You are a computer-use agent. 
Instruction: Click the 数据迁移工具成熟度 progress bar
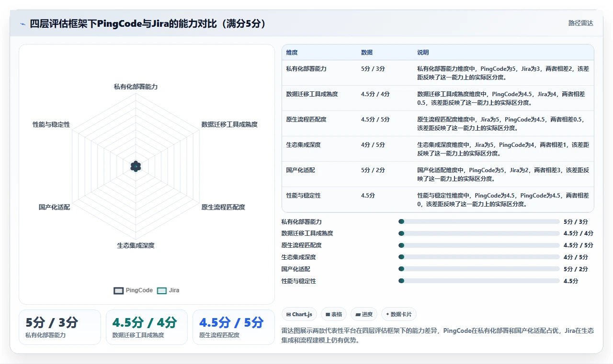tap(479, 233)
